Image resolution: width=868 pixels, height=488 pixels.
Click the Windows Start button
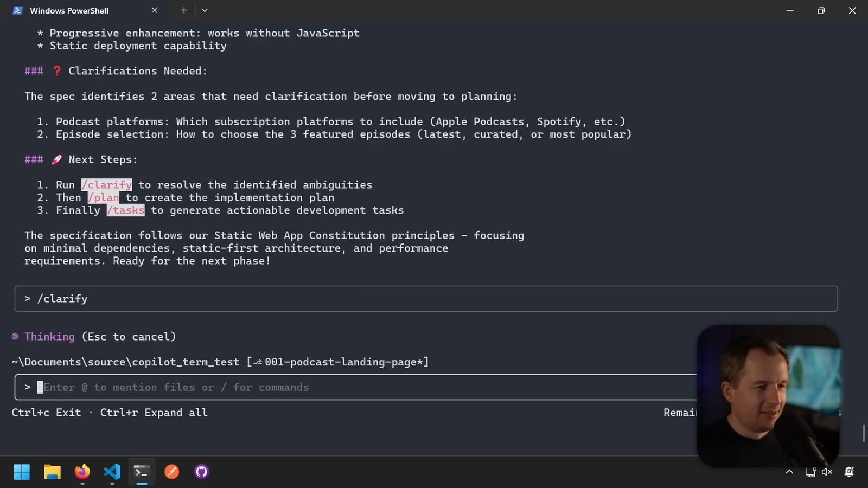click(x=22, y=472)
